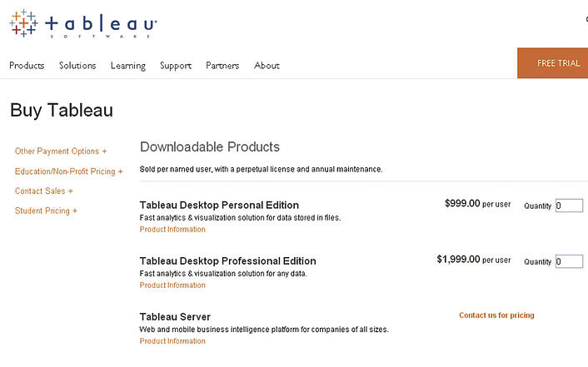The height and width of the screenshot is (367, 588).
Task: Click 'solution for any data' description line
Action: pos(223,273)
